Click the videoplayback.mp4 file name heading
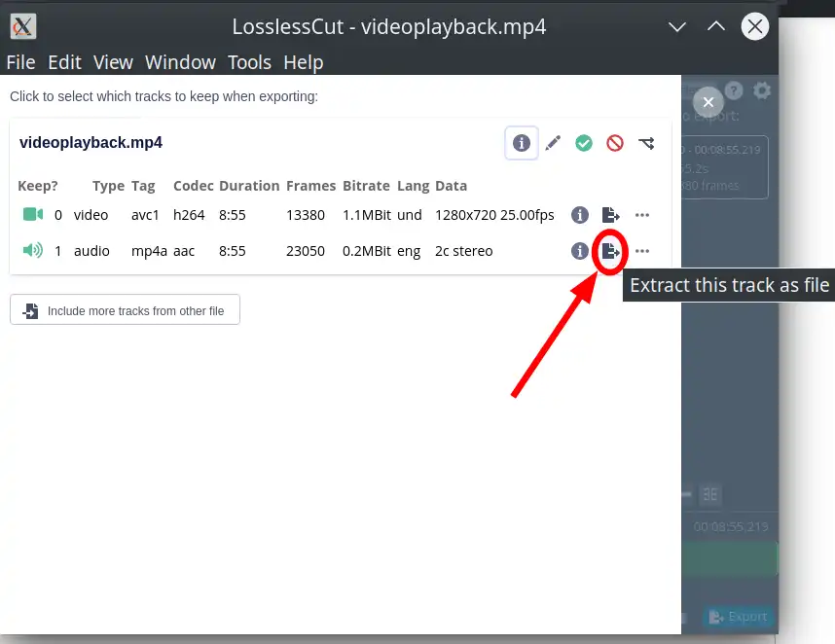The image size is (835, 644). pos(91,143)
